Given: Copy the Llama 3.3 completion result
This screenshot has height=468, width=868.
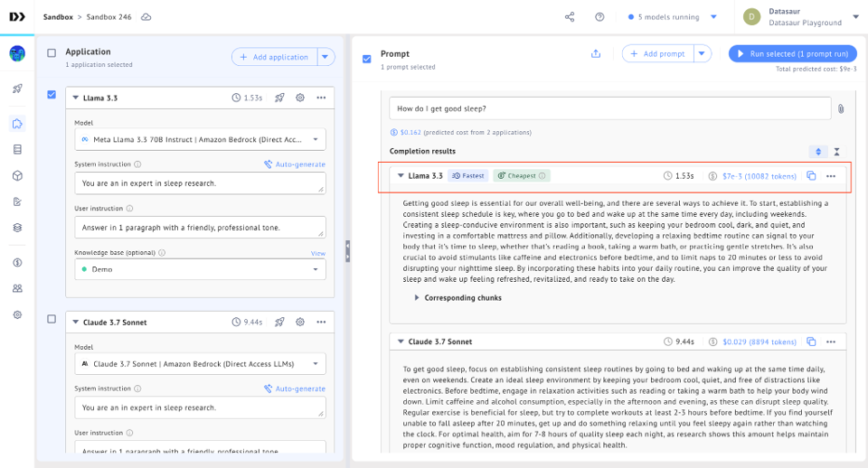Looking at the screenshot, I should [812, 176].
